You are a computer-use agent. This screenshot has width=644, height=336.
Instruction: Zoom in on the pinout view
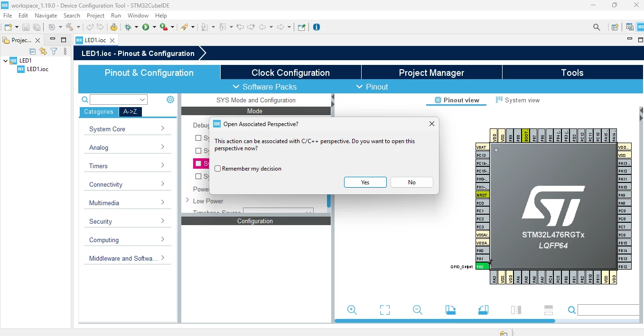(352, 310)
